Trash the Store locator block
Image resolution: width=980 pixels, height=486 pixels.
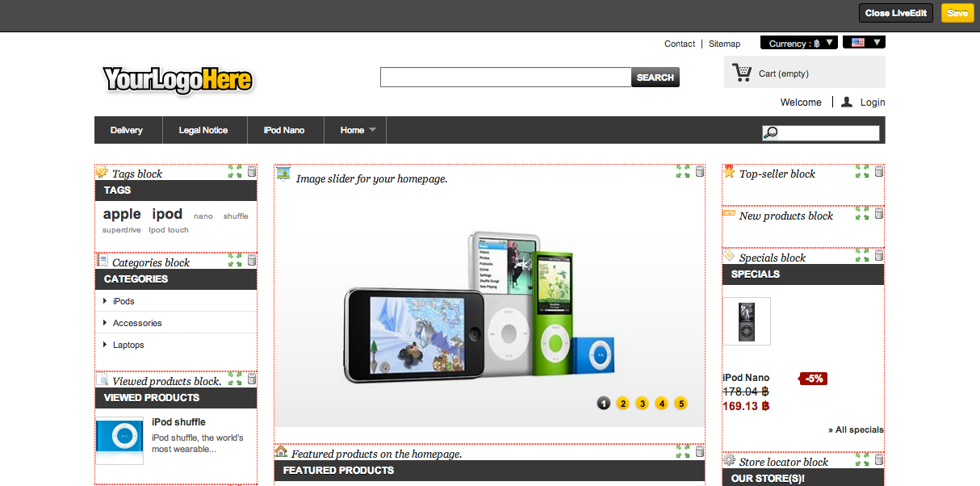point(879,459)
